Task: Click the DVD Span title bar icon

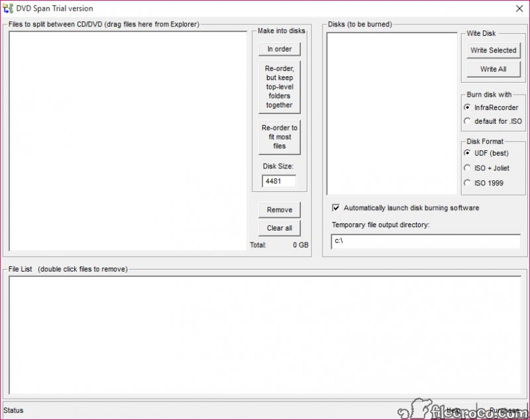Action: (8, 8)
